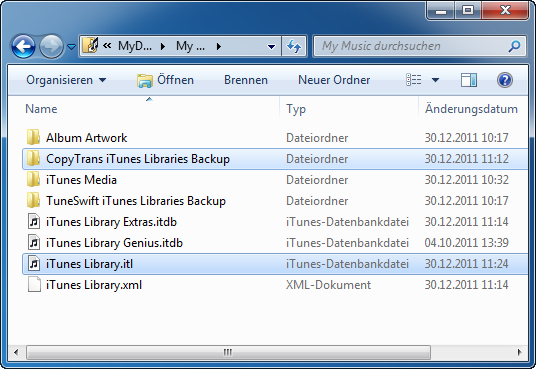Open help with the question mark
536x369 pixels.
505,80
